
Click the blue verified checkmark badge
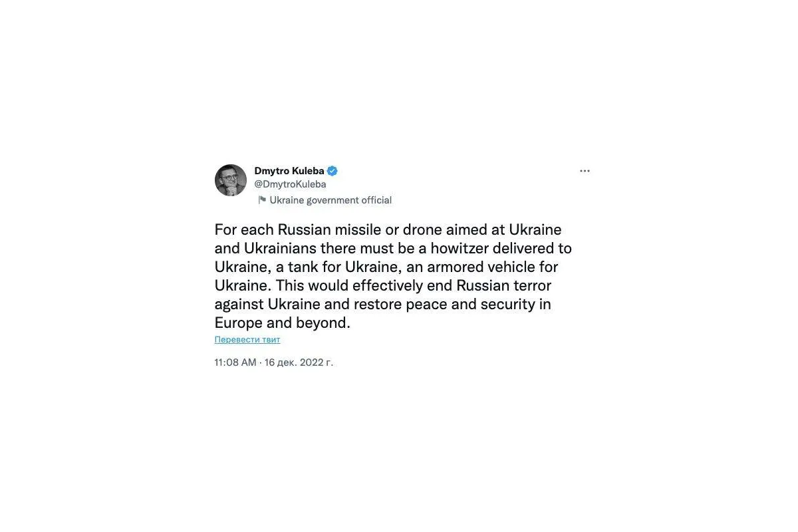pos(332,171)
